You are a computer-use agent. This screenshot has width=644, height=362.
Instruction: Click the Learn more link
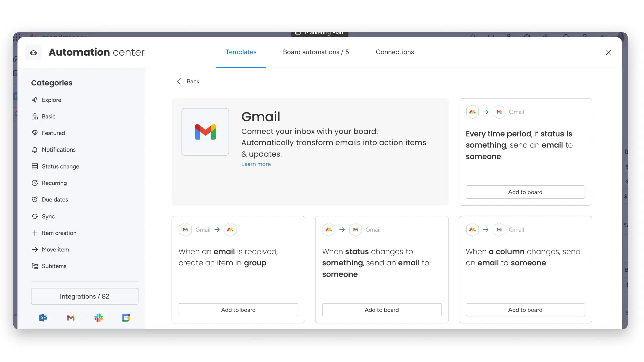point(256,164)
